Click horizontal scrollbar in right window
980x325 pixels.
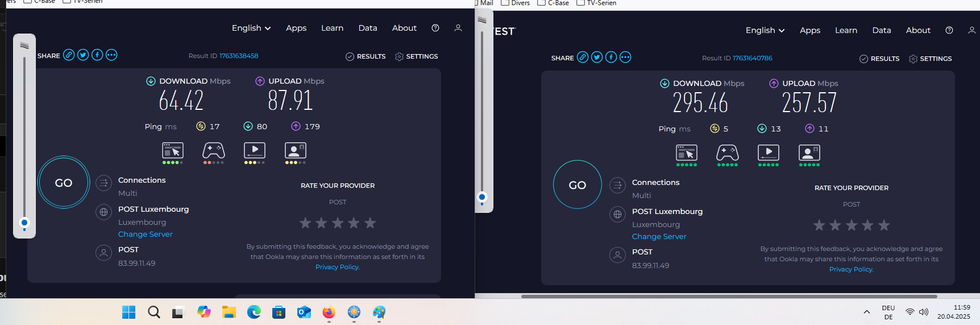pyautogui.click(x=729, y=296)
